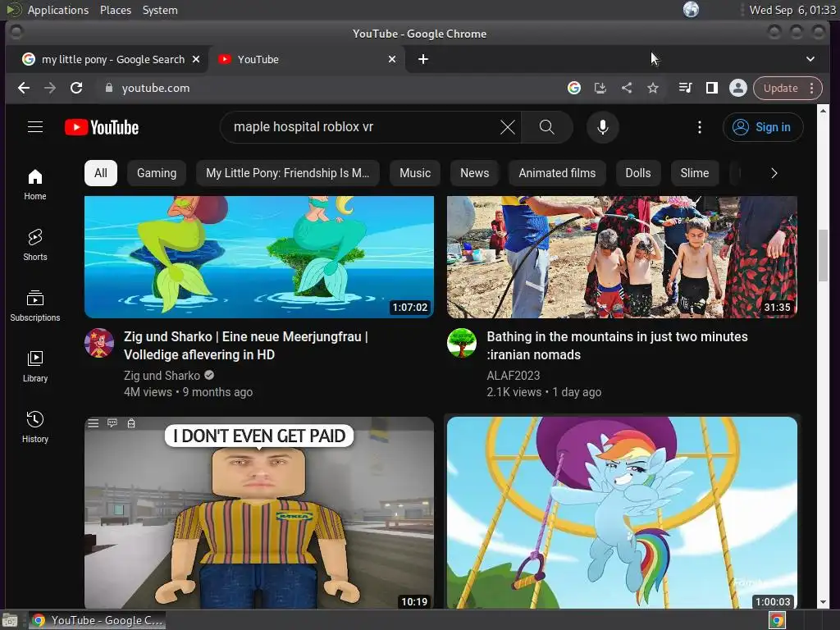
Task: Click the YouTube - Google Chrome taskbar button
Action: point(97,620)
